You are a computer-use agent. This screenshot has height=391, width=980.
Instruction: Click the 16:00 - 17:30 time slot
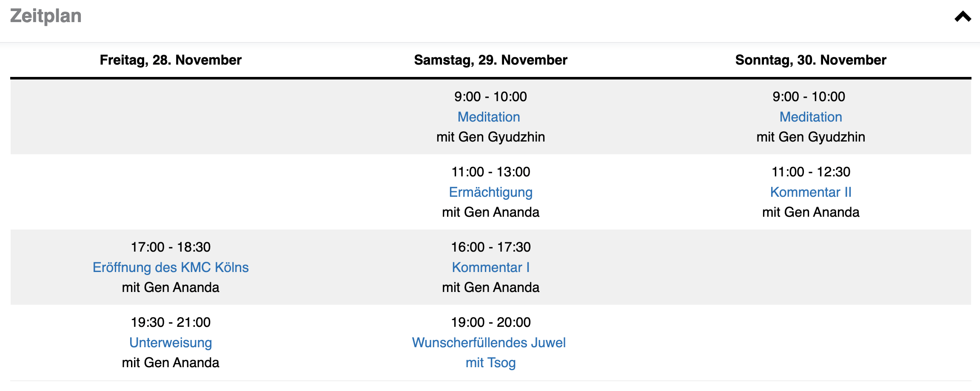[490, 247]
